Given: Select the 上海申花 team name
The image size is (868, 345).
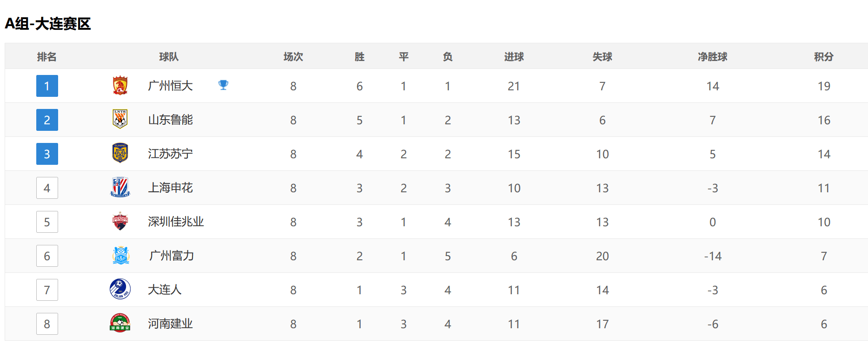Looking at the screenshot, I should click(x=170, y=188).
